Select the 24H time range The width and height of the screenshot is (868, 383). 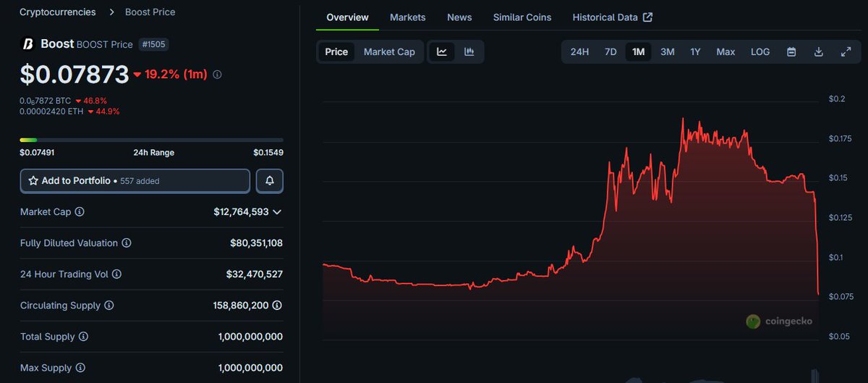pyautogui.click(x=579, y=51)
